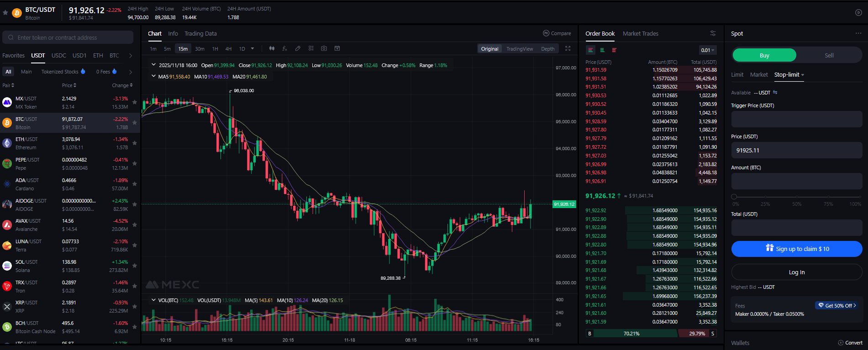Show more quote currency tabs arrow
The width and height of the screenshot is (868, 350).
[131, 56]
